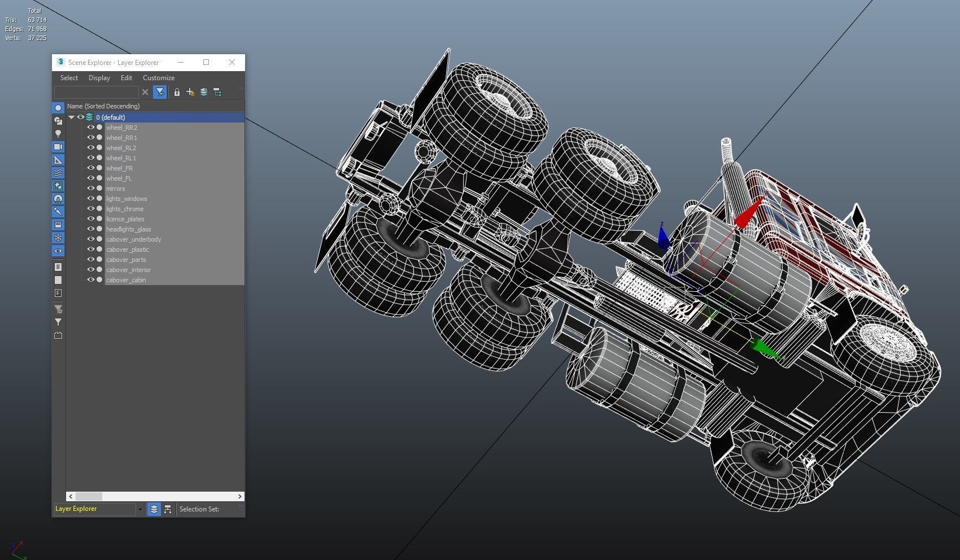This screenshot has width=960, height=560.
Task: Toggle Display Shapes filter icon
Action: pos(58,121)
